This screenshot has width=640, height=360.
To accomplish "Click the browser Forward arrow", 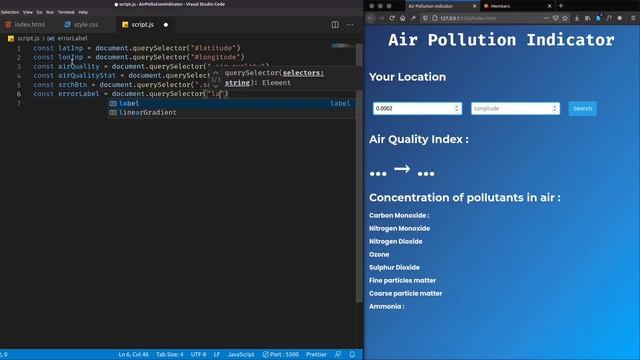I will (x=381, y=18).
